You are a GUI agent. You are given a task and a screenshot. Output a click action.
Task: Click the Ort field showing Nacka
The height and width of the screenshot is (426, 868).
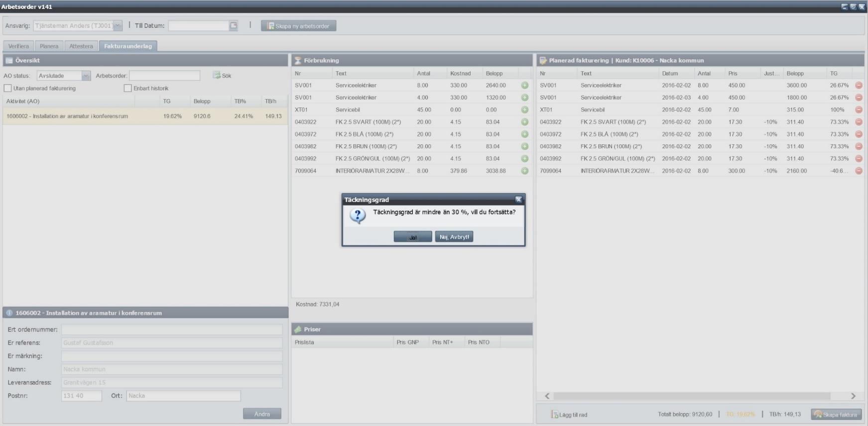(x=183, y=396)
